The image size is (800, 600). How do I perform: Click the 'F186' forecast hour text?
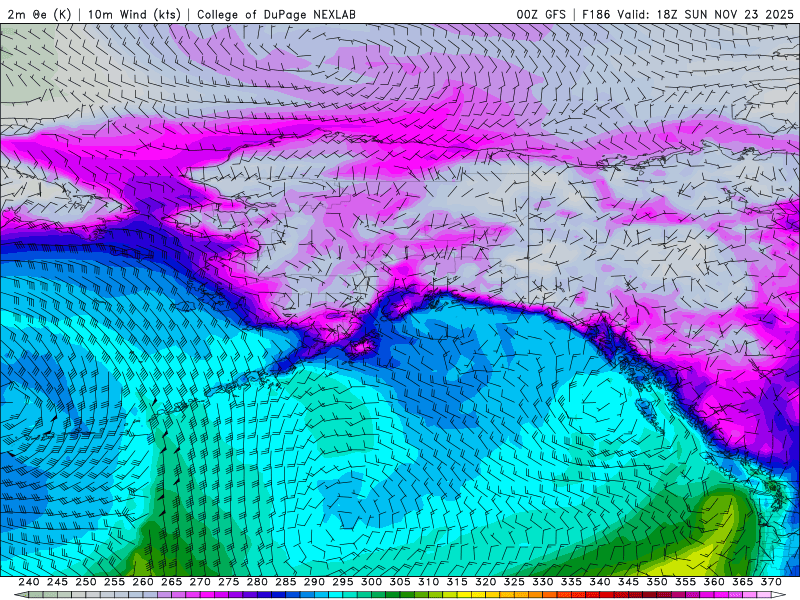click(596, 14)
